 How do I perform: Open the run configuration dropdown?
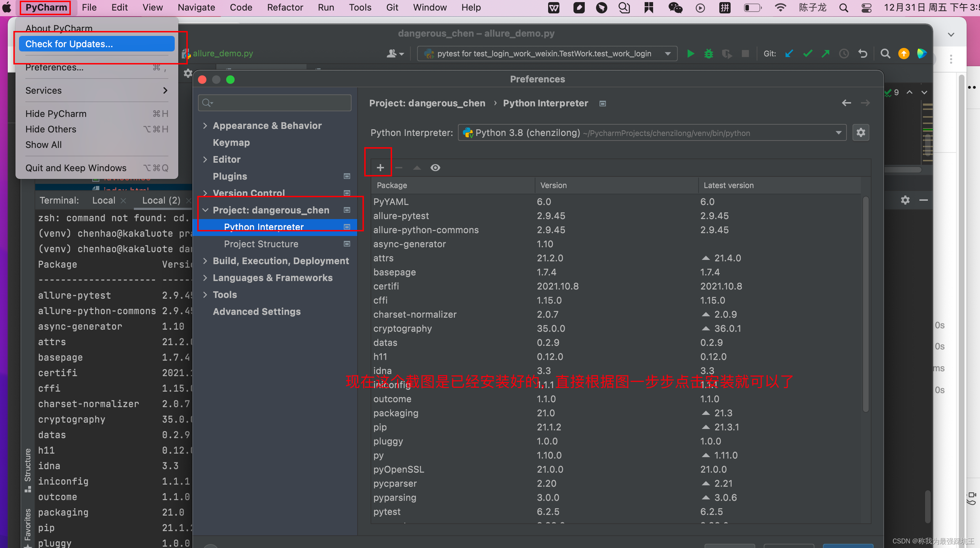tap(667, 54)
